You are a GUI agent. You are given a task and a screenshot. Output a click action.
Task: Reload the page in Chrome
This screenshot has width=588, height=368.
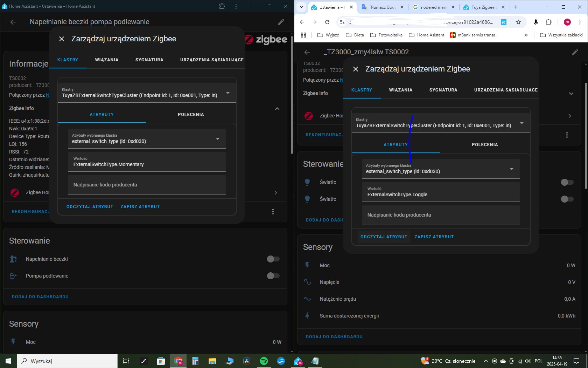[327, 22]
